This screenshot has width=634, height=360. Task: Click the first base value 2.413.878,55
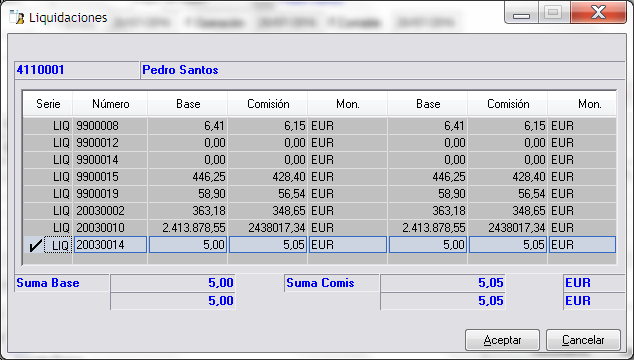click(x=188, y=228)
